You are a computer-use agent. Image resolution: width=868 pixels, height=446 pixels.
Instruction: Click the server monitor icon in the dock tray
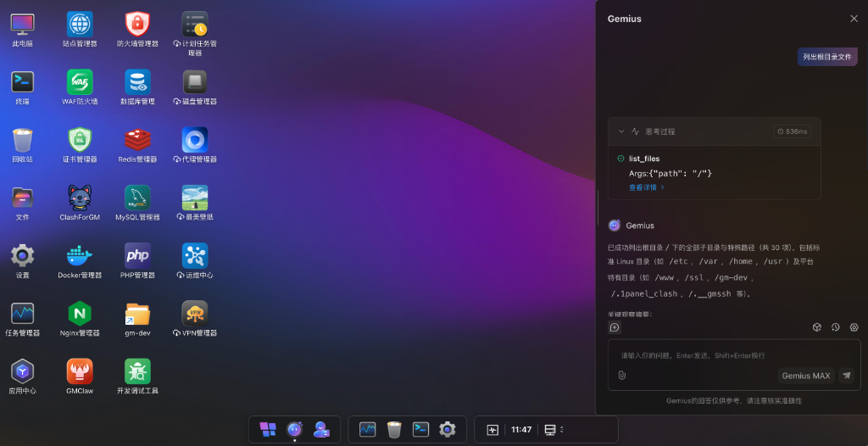[x=549, y=430]
